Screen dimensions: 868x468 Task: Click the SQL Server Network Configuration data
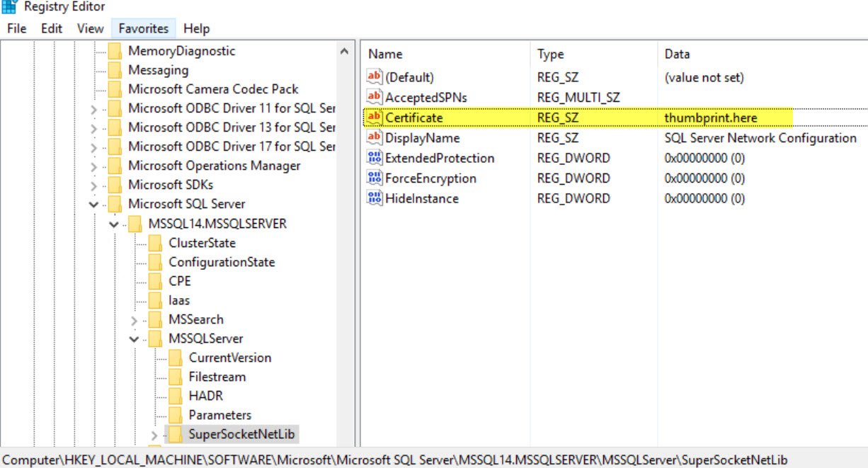(760, 138)
